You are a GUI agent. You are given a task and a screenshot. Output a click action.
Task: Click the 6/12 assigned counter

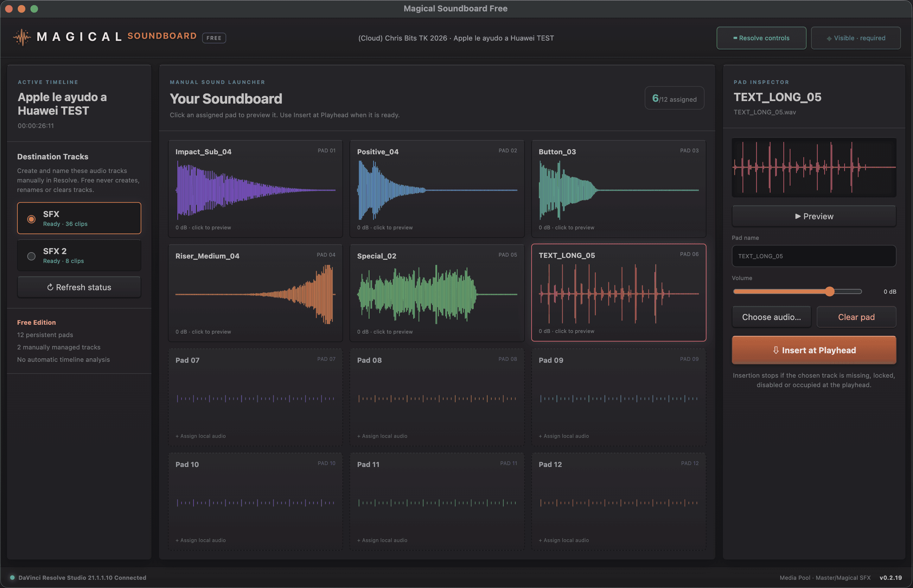674,99
